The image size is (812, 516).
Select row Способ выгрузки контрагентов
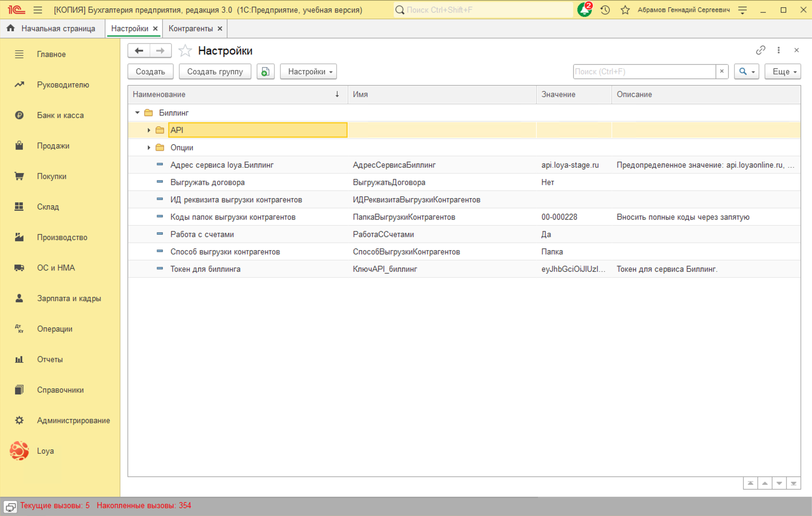pos(464,251)
